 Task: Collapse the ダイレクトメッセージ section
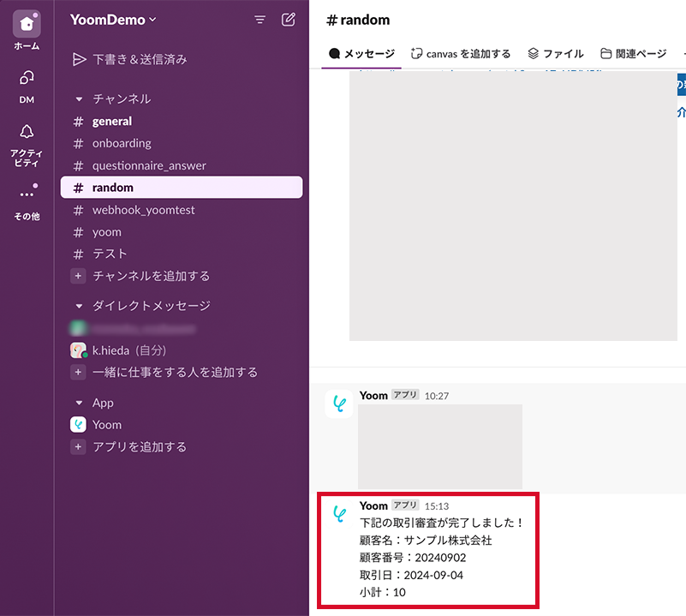[79, 306]
